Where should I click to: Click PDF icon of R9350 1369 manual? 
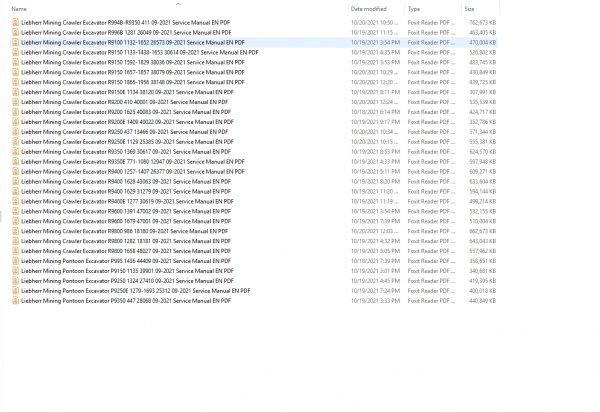[15, 152]
